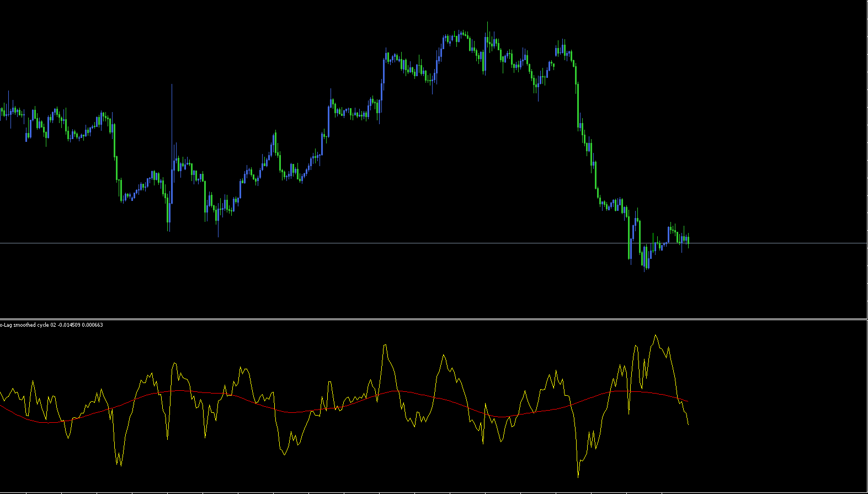The height and width of the screenshot is (494, 868).
Task: Click the highest peak of the yellow cycle line
Action: coord(656,335)
